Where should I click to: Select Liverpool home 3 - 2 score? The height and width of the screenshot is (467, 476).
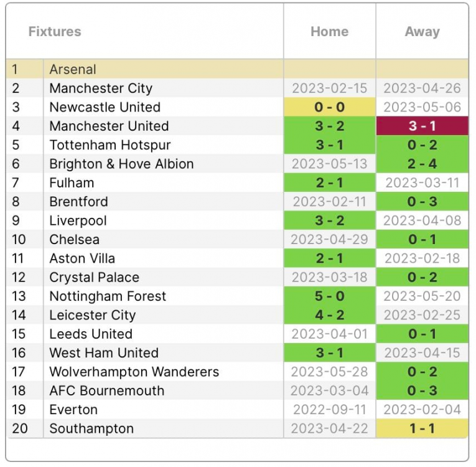tap(329, 221)
